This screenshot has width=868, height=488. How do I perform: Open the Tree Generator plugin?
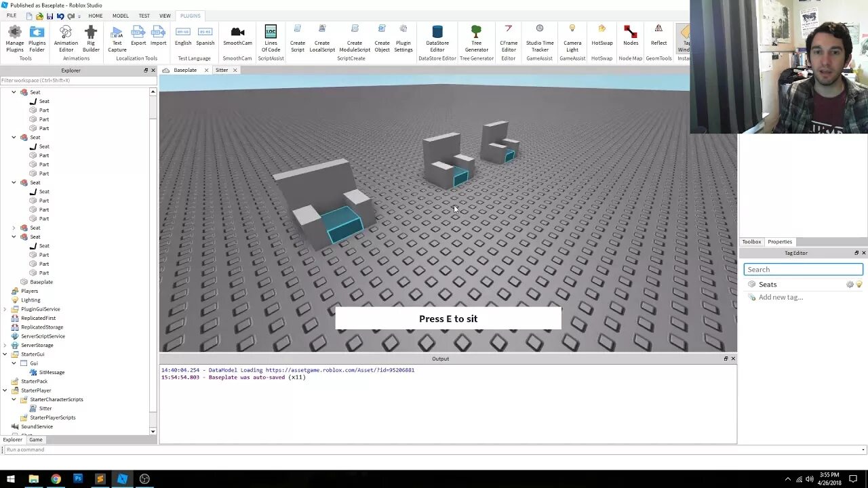click(x=476, y=39)
